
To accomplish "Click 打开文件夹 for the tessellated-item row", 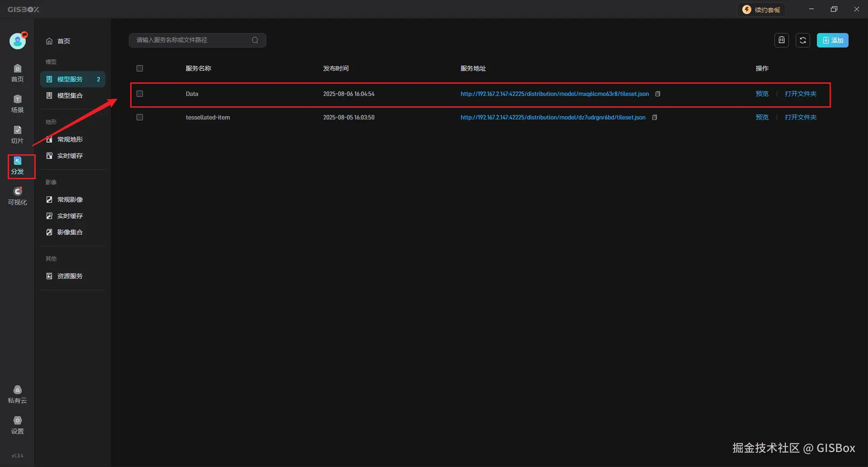I will [801, 118].
